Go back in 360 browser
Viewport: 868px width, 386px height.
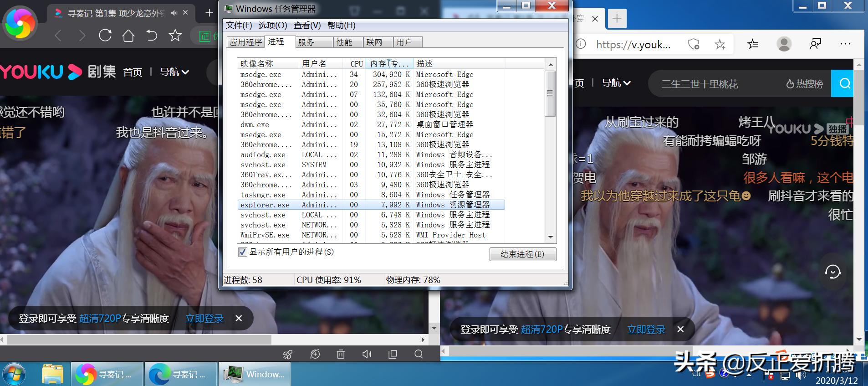[x=58, y=36]
